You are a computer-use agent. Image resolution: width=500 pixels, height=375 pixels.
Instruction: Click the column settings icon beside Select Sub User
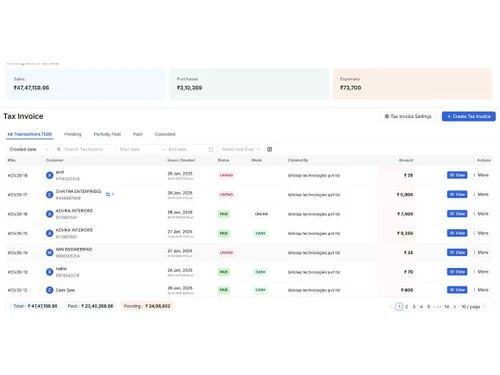[x=269, y=149]
